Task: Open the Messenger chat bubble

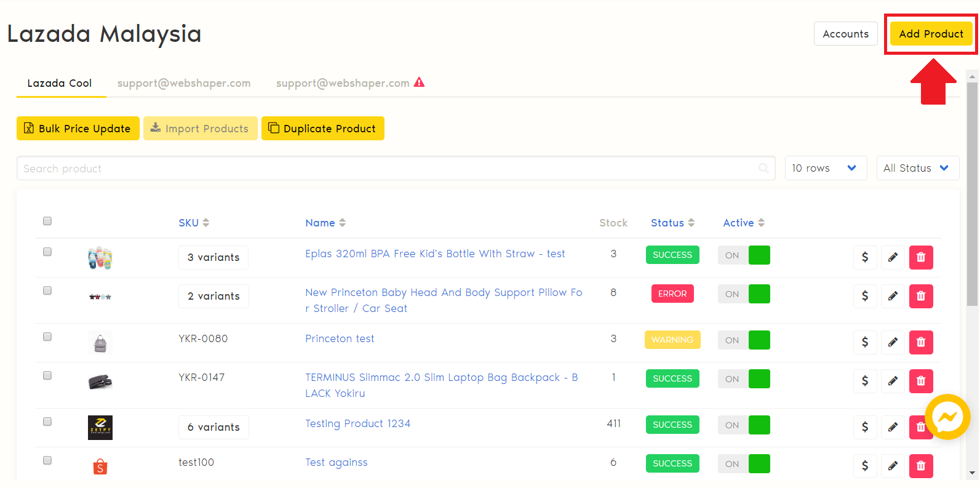Action: click(x=947, y=417)
